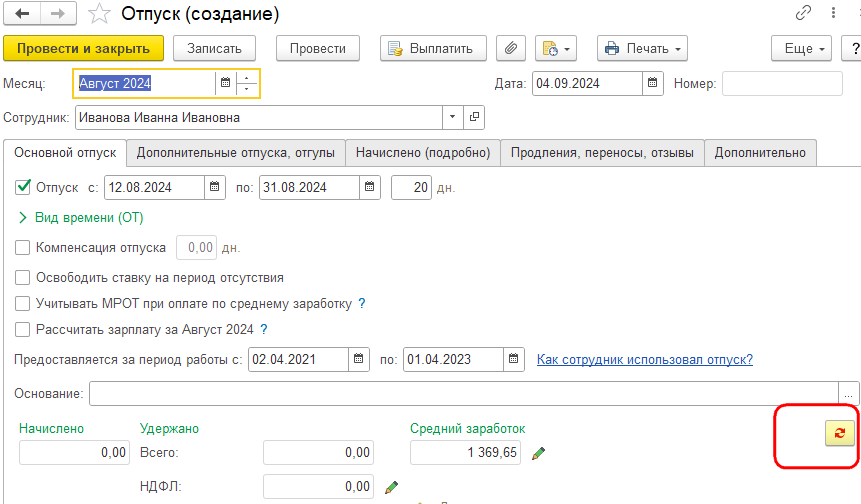Image resolution: width=861 pixels, height=504 pixels.
Task: Open the Печать dropdown menu
Action: (x=642, y=48)
